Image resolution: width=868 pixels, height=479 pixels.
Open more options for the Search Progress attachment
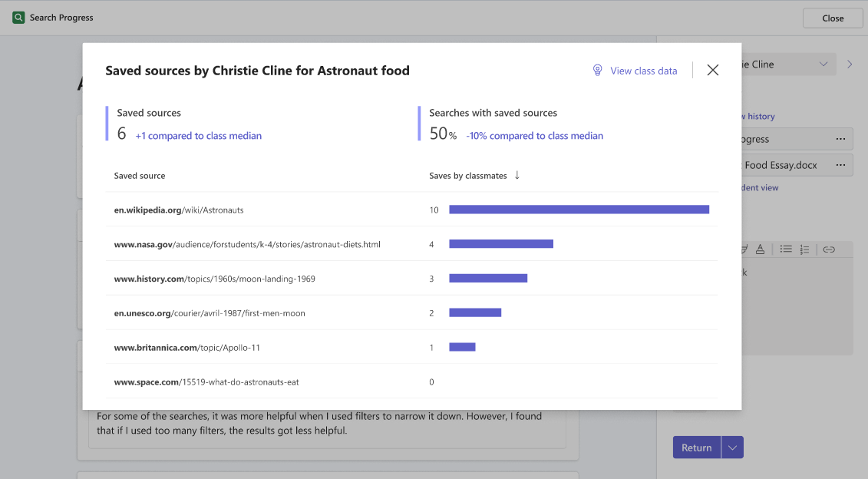point(840,139)
